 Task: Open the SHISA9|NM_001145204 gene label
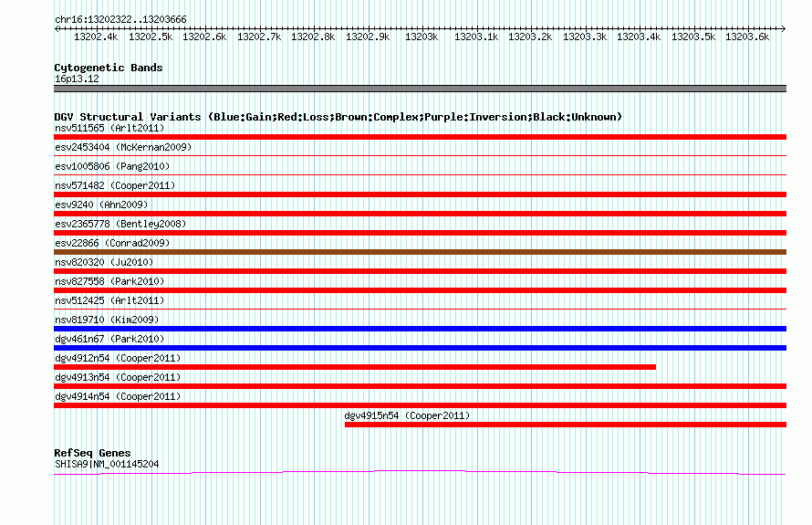107,465
